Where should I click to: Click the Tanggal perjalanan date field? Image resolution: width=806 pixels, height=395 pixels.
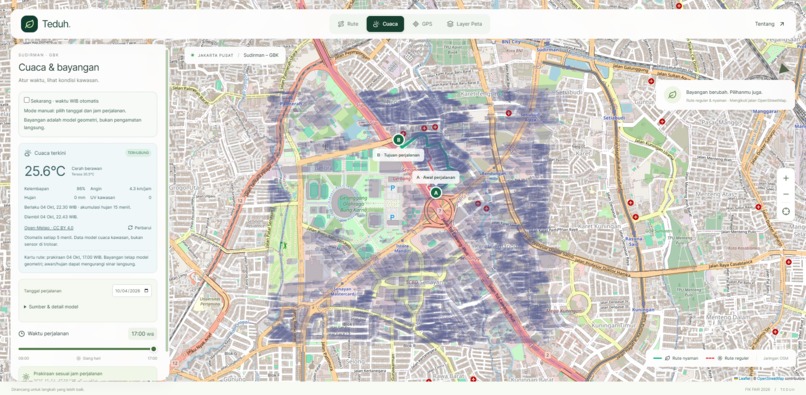132,291
